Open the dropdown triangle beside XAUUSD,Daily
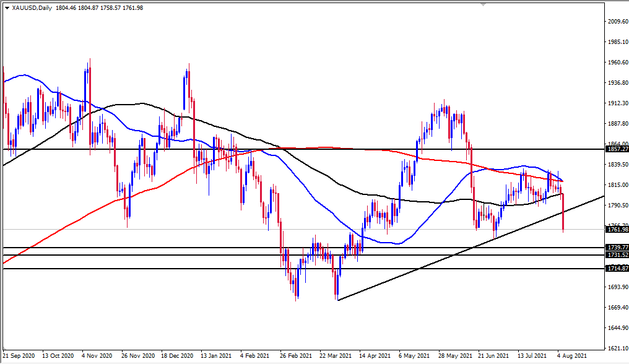This screenshot has height=364, width=629. (7, 8)
